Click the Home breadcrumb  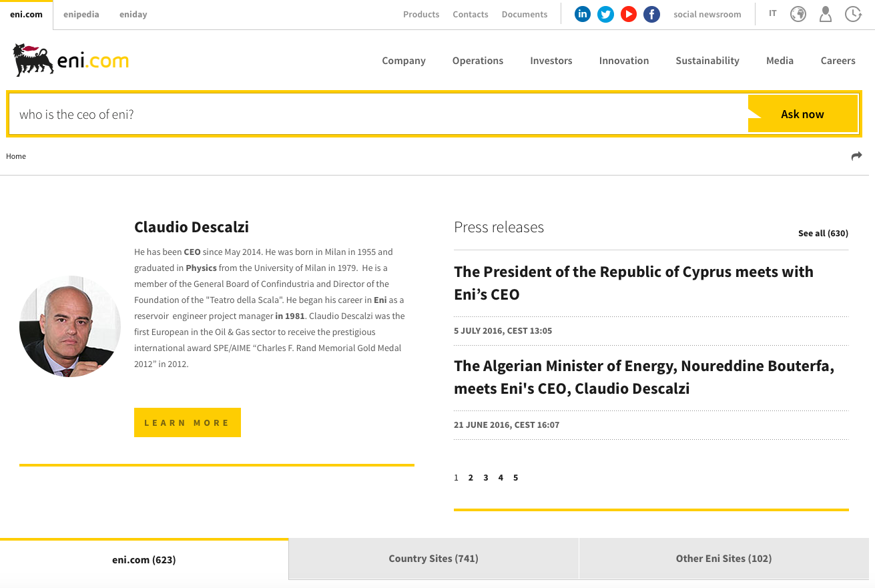tap(16, 156)
